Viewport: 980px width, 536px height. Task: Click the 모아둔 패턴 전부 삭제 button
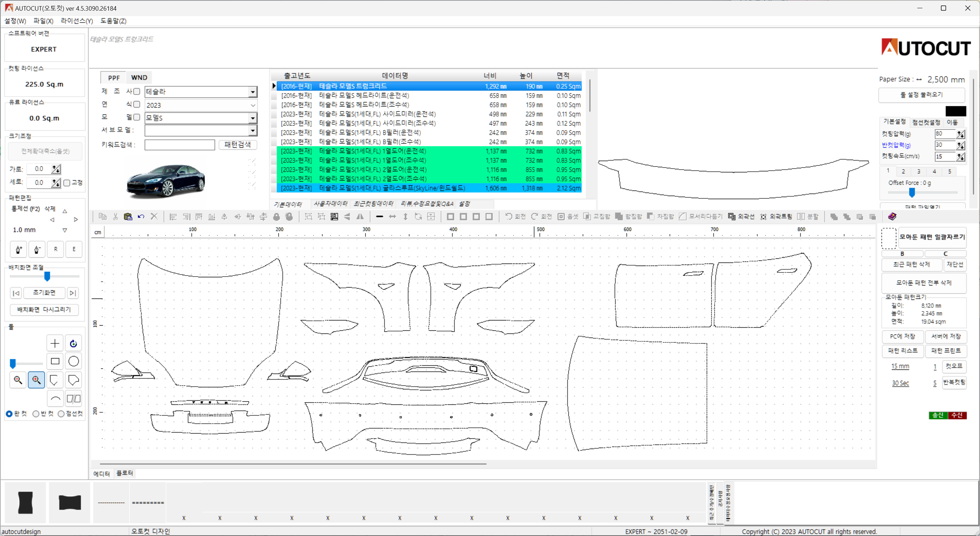[924, 283]
